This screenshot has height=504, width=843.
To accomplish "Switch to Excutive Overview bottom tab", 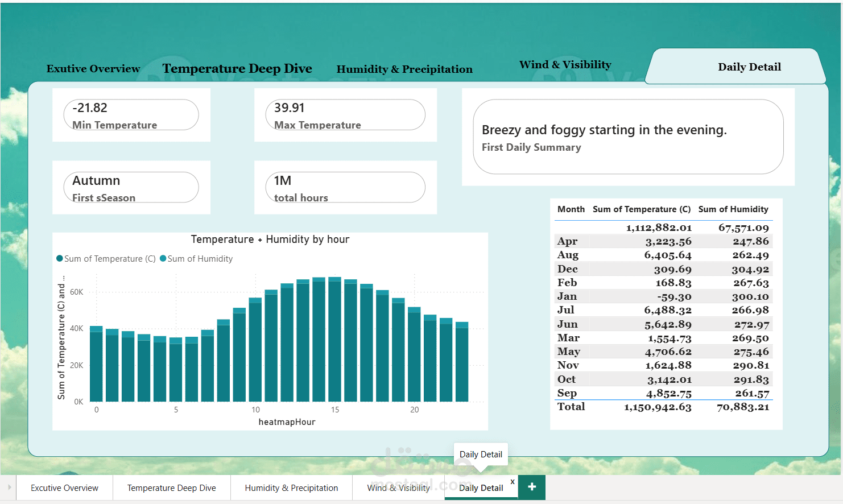I will pos(64,488).
